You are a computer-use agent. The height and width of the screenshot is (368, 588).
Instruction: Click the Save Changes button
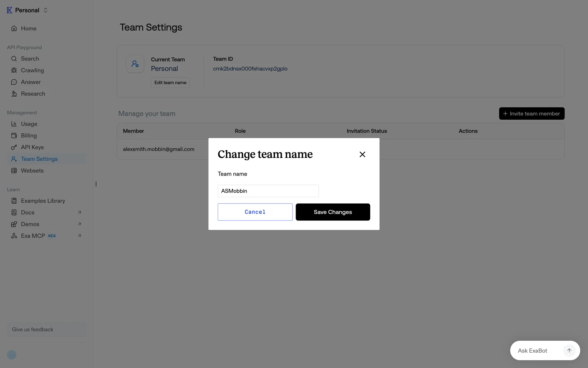(333, 212)
